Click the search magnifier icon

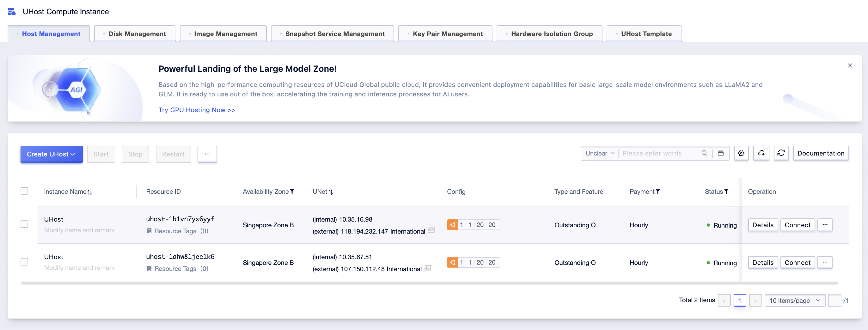point(704,153)
